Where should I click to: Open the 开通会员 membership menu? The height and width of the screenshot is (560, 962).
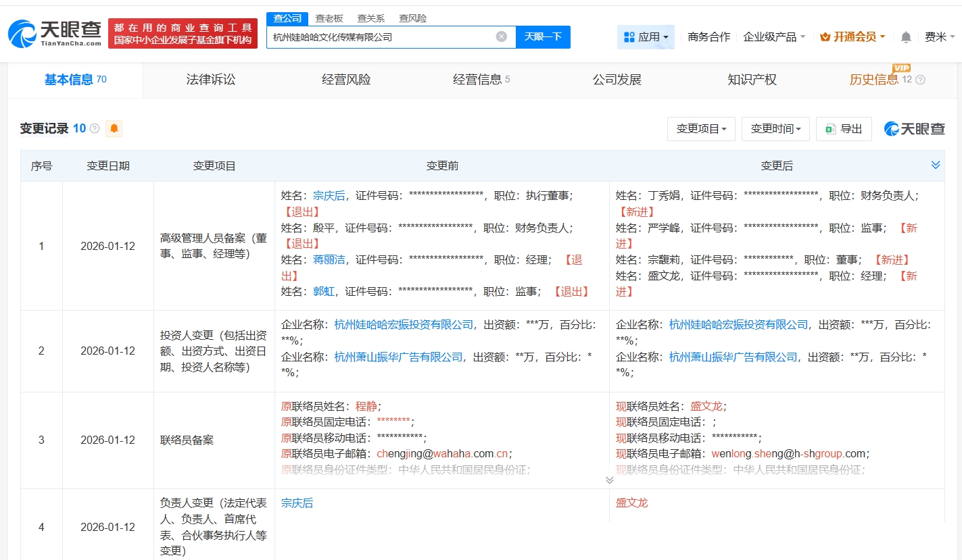pyautogui.click(x=852, y=37)
